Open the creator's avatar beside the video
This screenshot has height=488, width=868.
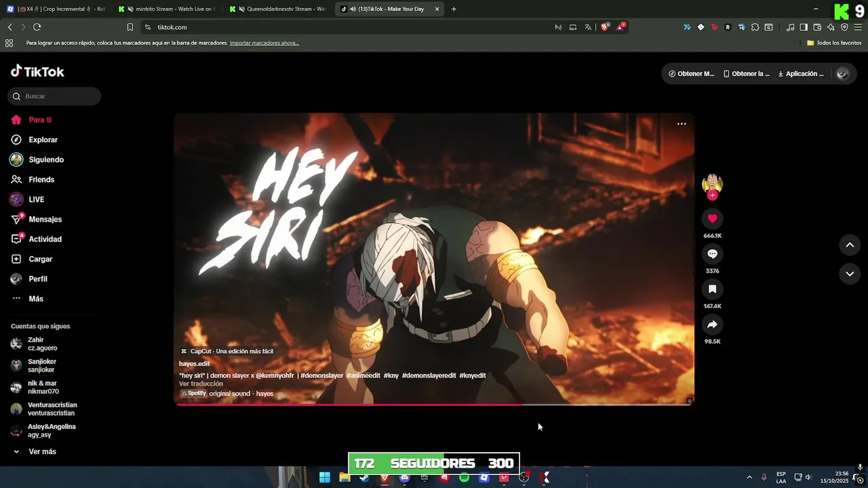712,182
